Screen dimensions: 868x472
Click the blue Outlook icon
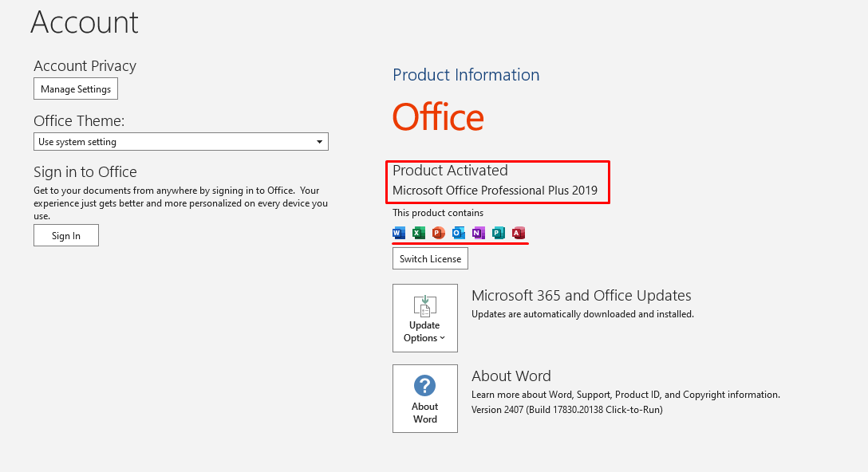click(459, 233)
